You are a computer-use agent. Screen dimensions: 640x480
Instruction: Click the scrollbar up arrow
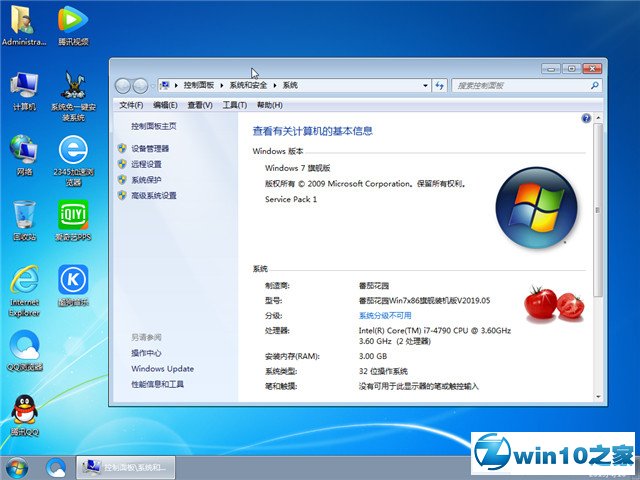coord(598,118)
